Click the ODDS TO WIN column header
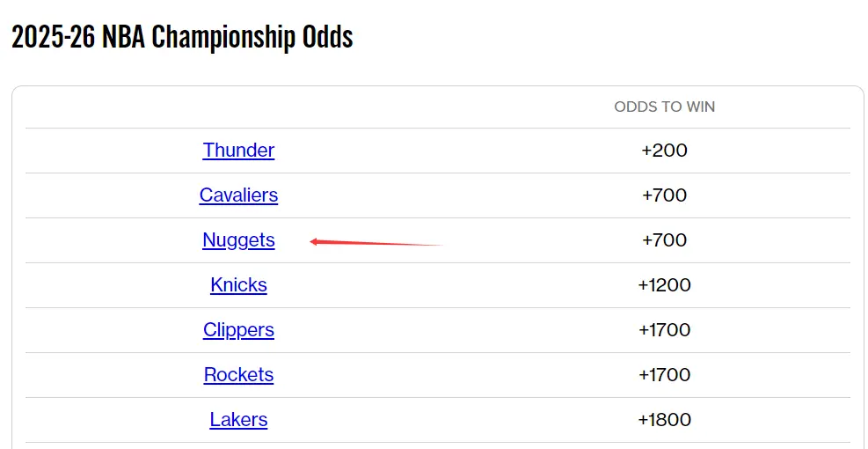 tap(664, 107)
